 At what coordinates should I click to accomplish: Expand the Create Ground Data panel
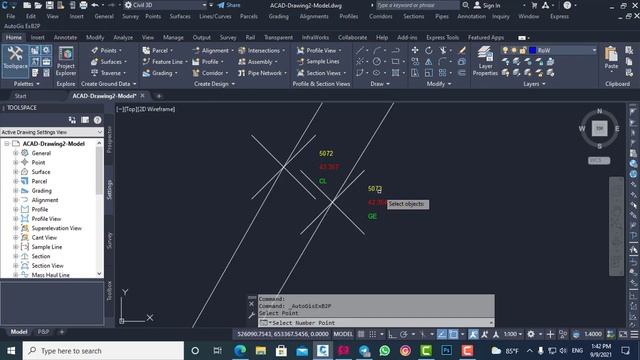coord(108,84)
